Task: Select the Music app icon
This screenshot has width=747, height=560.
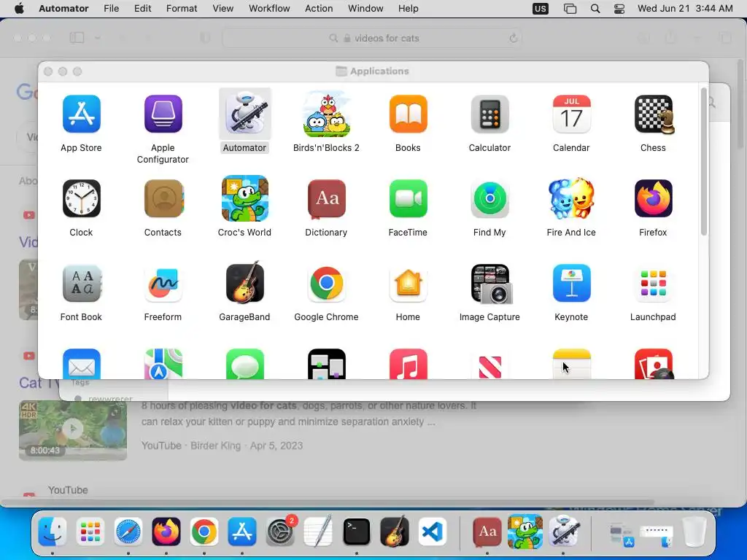Action: tap(409, 364)
